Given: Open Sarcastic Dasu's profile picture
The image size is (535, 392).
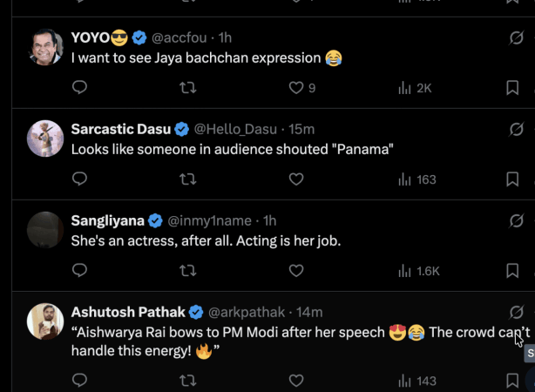Looking at the screenshot, I should pos(45,139).
